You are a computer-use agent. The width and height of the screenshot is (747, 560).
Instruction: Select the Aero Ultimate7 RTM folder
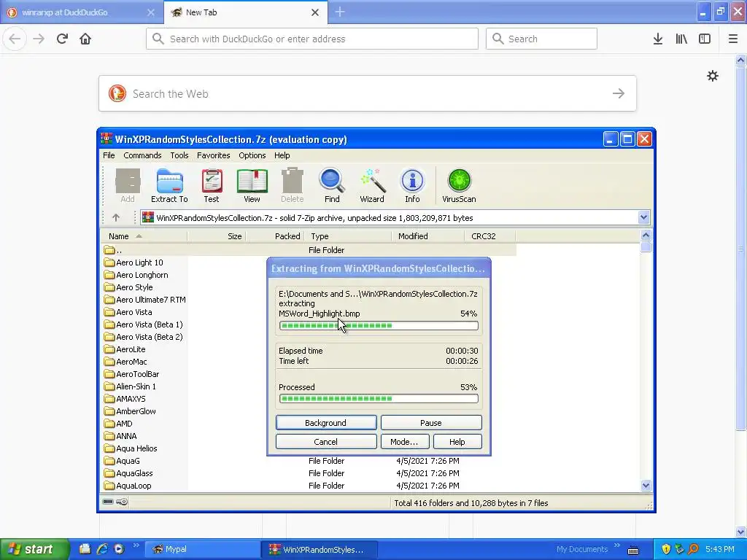[145, 300]
